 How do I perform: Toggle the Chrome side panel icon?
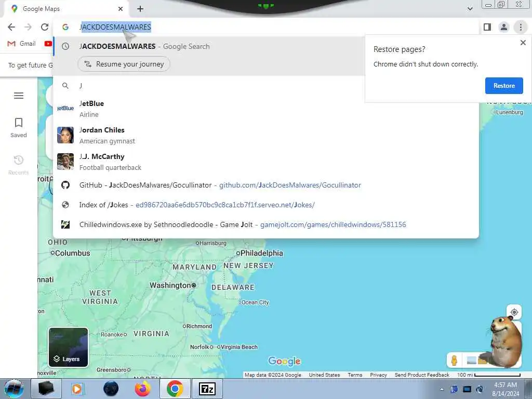pos(487,27)
